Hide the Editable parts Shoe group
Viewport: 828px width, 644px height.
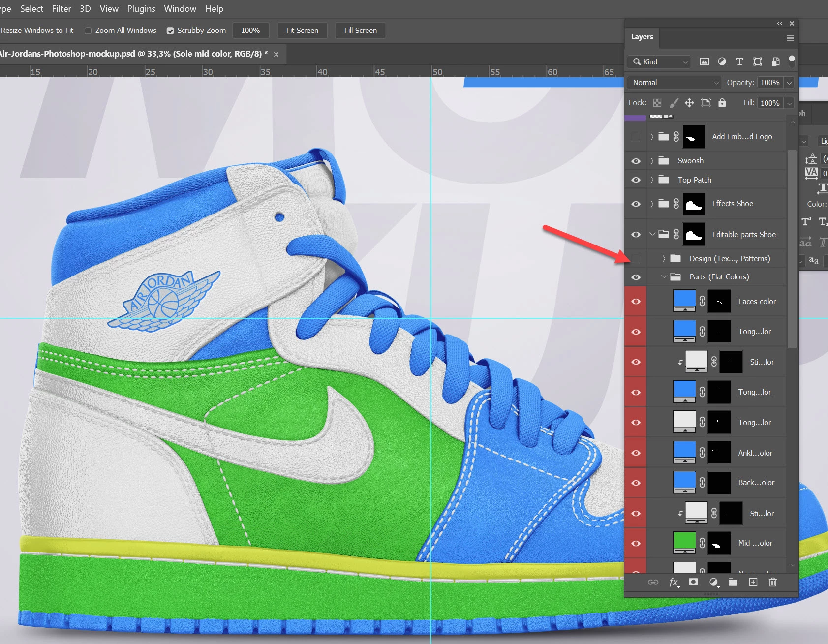(636, 234)
